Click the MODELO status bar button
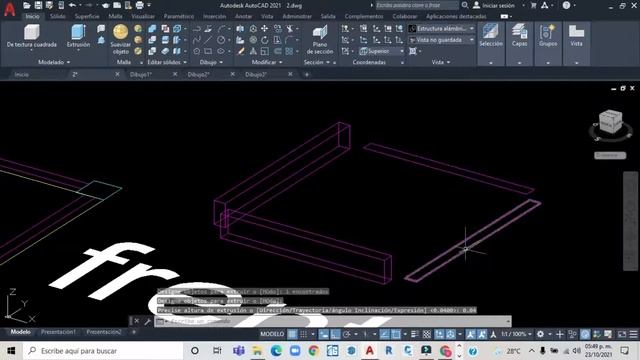 pyautogui.click(x=272, y=334)
